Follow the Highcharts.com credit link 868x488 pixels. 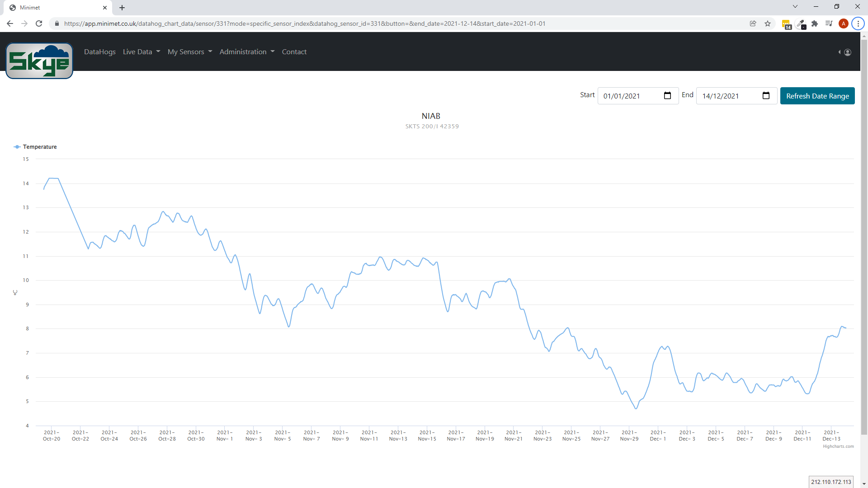[x=838, y=446]
